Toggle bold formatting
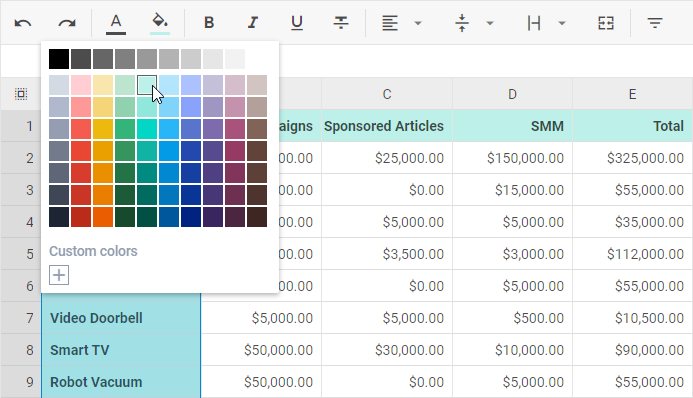The width and height of the screenshot is (693, 398). point(209,23)
